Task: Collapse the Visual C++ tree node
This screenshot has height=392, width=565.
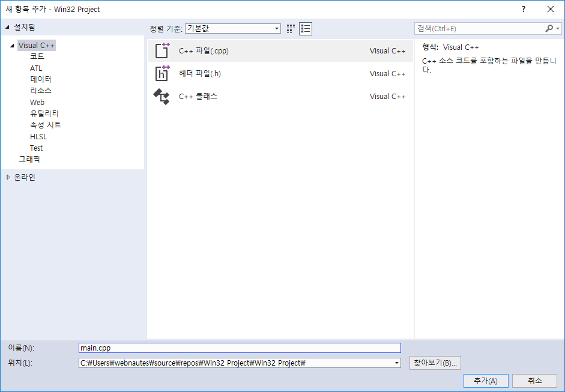Action: click(12, 46)
